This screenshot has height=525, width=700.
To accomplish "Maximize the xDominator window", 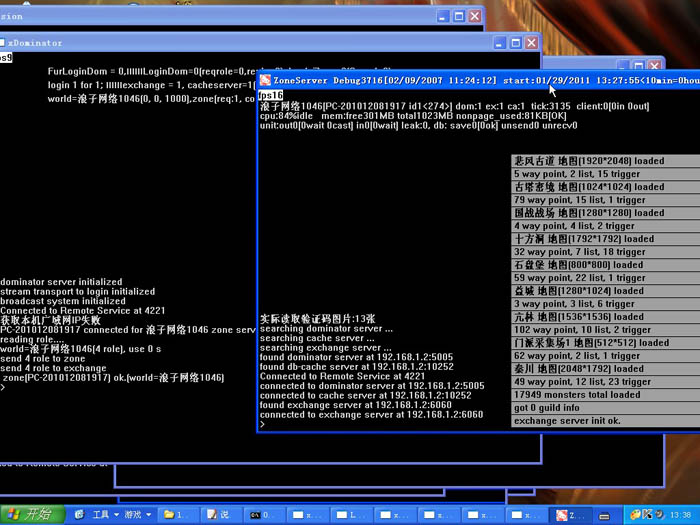I will (514, 43).
